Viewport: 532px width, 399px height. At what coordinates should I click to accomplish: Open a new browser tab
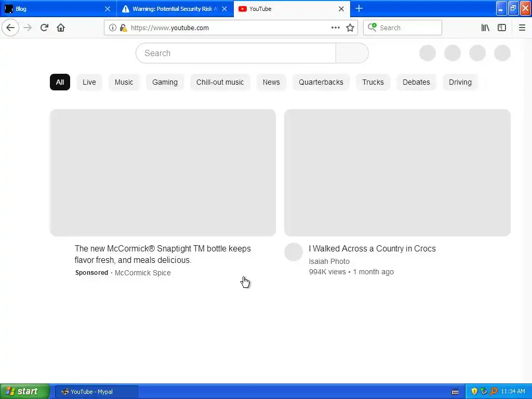click(358, 8)
